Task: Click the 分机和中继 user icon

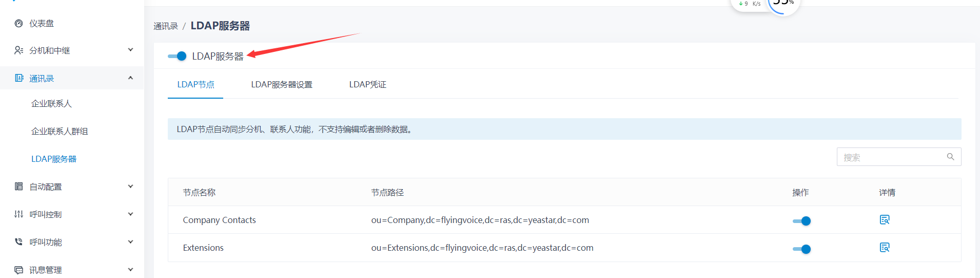Action: [x=19, y=50]
